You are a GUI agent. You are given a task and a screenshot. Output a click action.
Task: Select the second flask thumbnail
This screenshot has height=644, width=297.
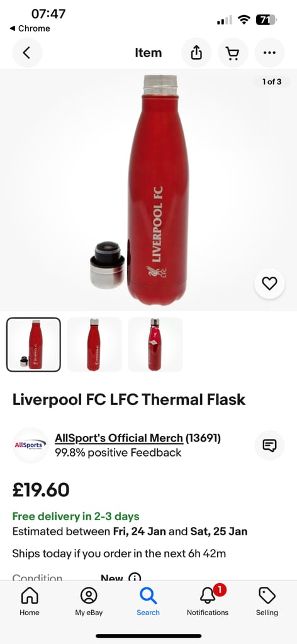tap(94, 345)
